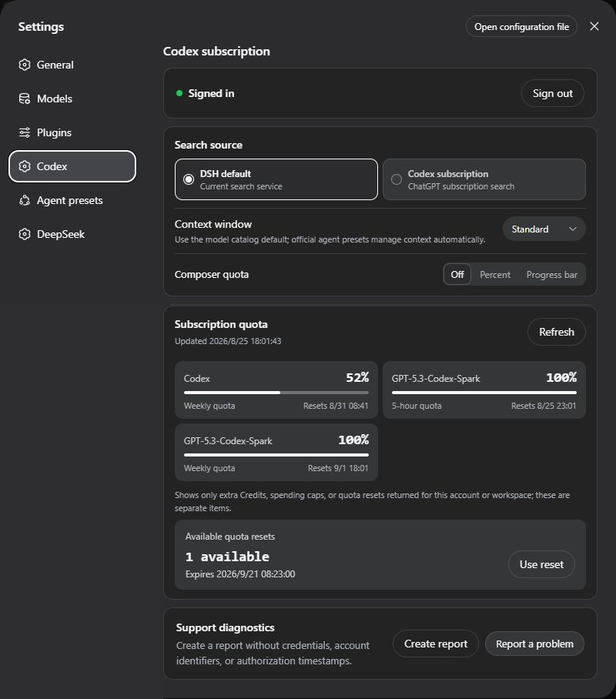Click the context window description about agent presets
Viewport: 616px width, 699px height.
pyautogui.click(x=330, y=240)
